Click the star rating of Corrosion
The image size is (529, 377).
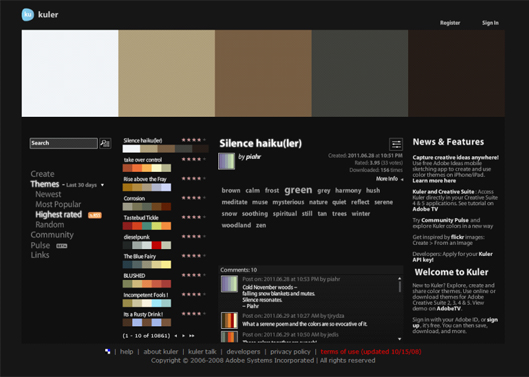pyautogui.click(x=194, y=198)
